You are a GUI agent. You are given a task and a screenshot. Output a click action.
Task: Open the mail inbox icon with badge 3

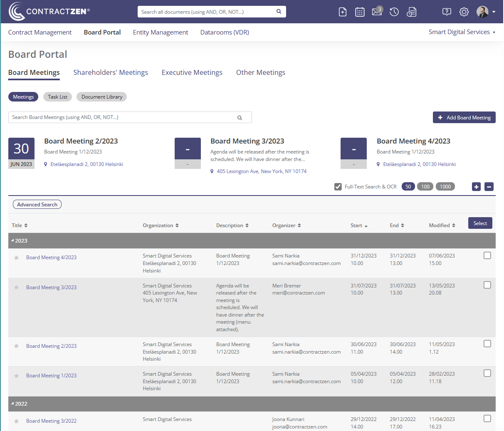coord(377,11)
